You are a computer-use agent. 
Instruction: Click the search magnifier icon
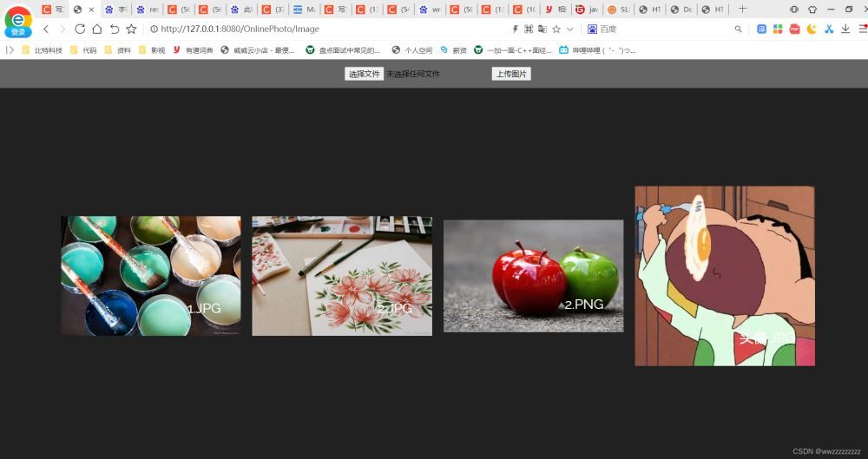coord(739,29)
